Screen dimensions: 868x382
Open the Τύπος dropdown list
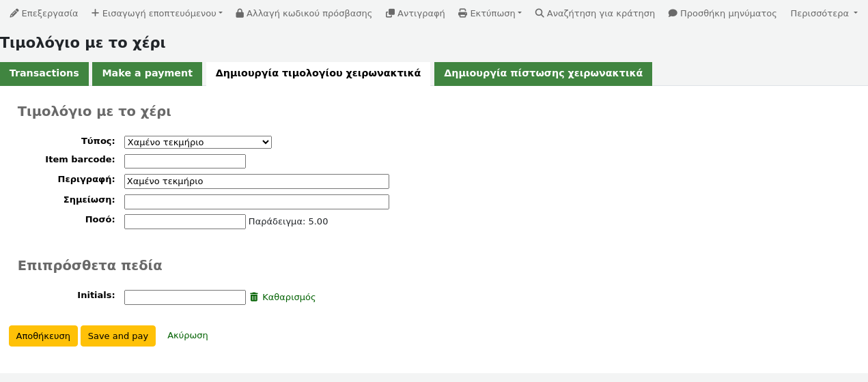pyautogui.click(x=197, y=142)
